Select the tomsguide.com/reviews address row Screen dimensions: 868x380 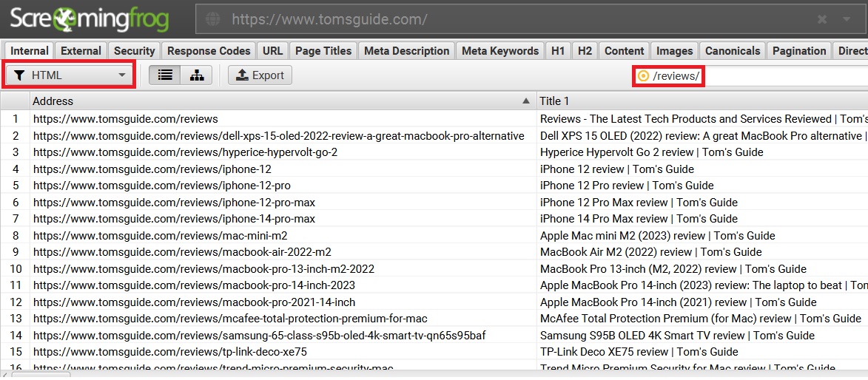[x=125, y=119]
